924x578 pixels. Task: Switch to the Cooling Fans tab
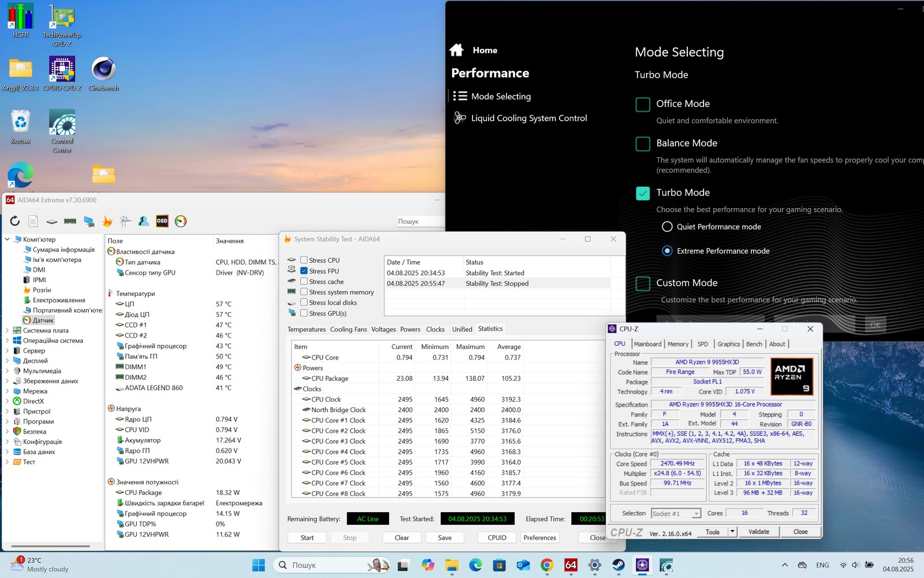tap(348, 329)
